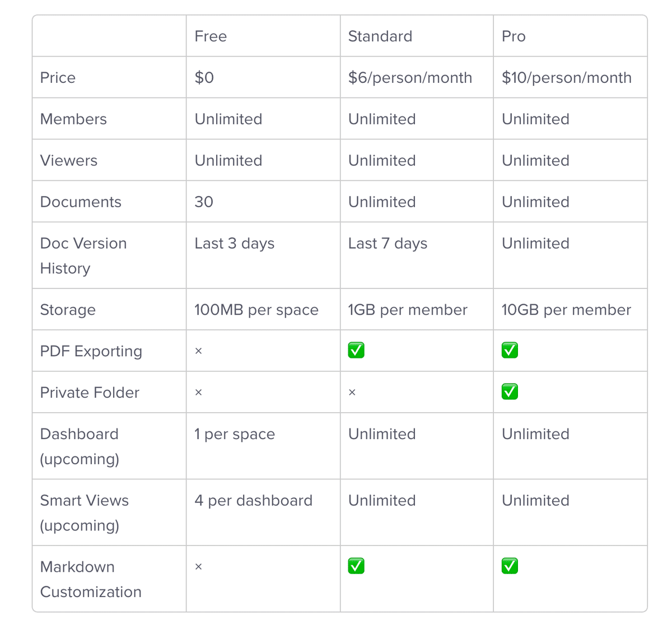Click Pro Markdown Customization green checkmark
Screen dimensions: 672x625
[x=510, y=566]
